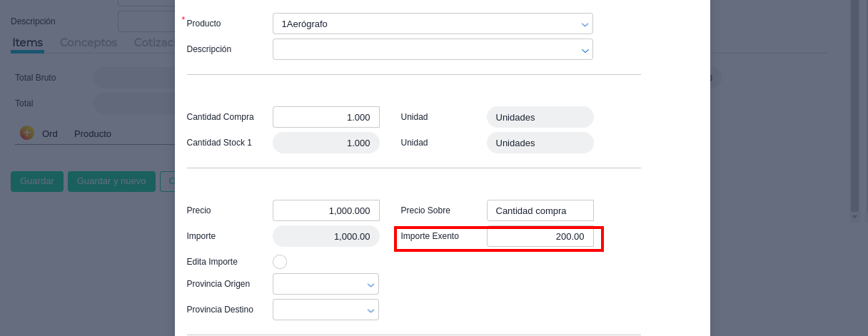Click the Producto dropdown chevron arrow
Screen dimensions: 868x336
[x=585, y=24]
